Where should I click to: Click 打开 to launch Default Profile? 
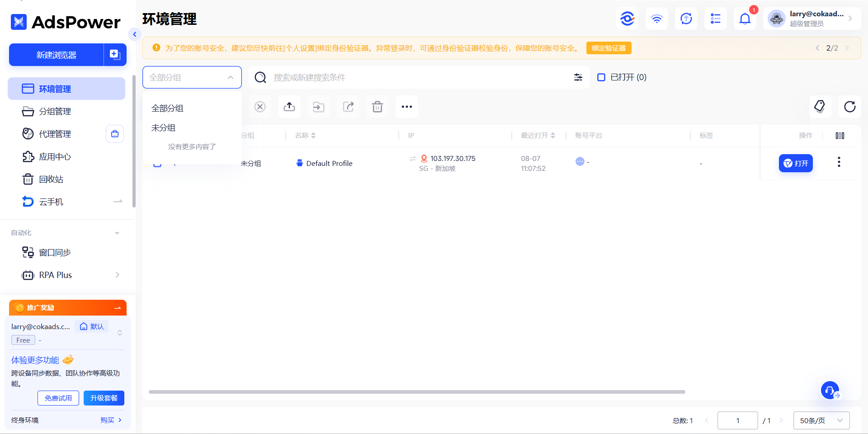796,163
